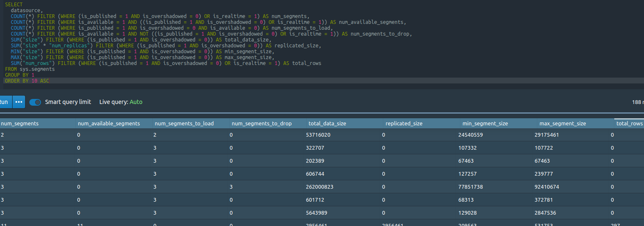Open the more options ellipsis button beside Run
The height and width of the screenshot is (226, 644).
(x=19, y=102)
